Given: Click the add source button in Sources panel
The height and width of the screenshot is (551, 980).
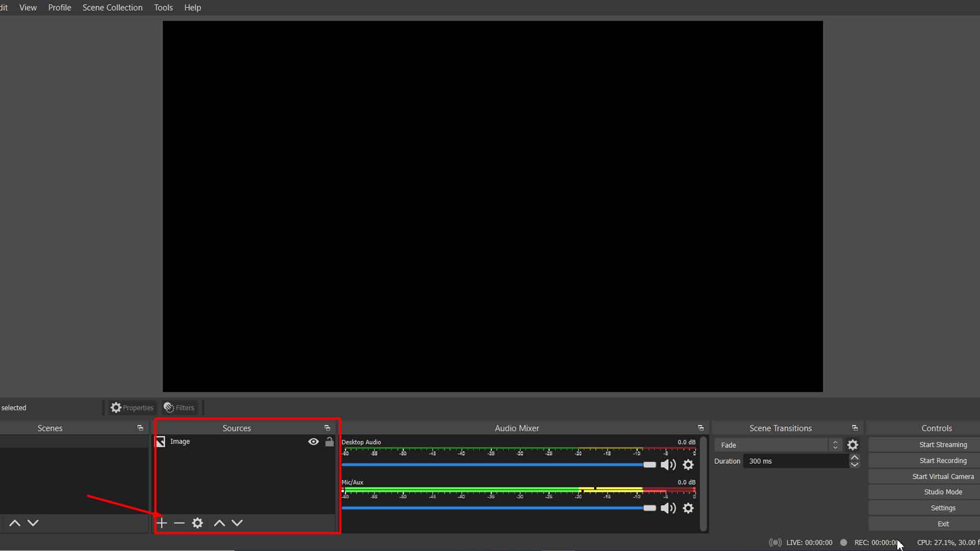Looking at the screenshot, I should (161, 523).
